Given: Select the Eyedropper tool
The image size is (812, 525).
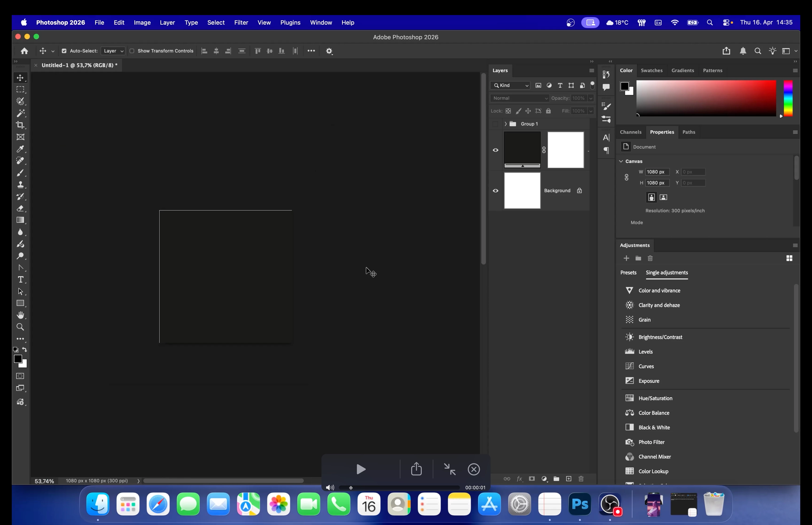Looking at the screenshot, I should pyautogui.click(x=20, y=149).
